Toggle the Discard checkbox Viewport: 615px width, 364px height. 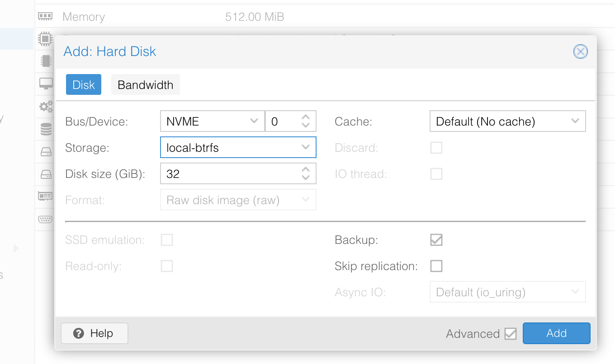(x=436, y=148)
